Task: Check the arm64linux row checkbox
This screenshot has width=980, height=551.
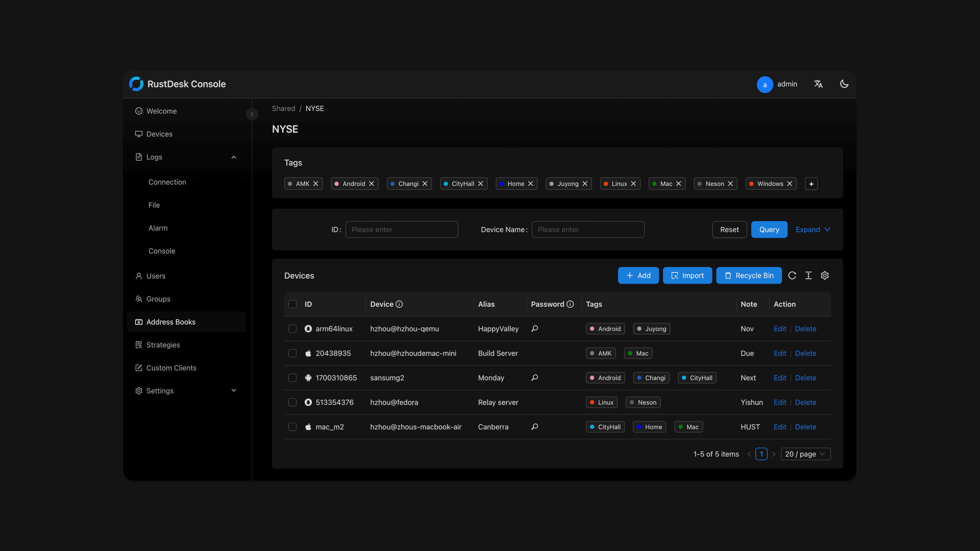Action: [292, 329]
